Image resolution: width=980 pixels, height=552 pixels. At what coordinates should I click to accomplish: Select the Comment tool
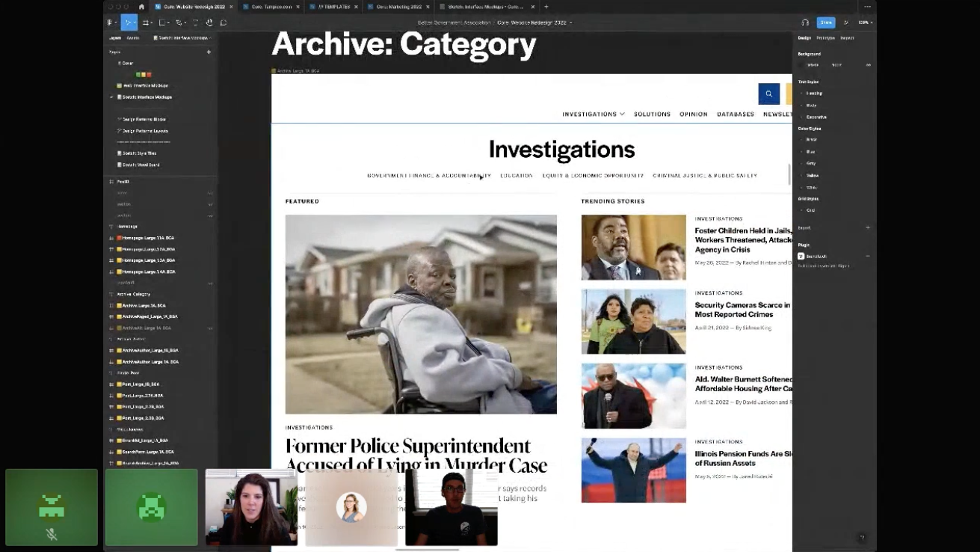point(224,22)
